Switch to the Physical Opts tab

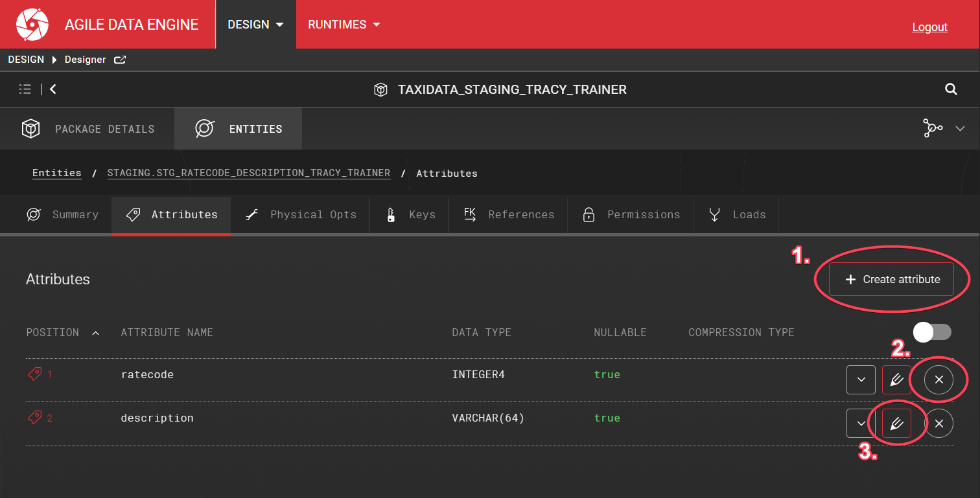point(301,215)
